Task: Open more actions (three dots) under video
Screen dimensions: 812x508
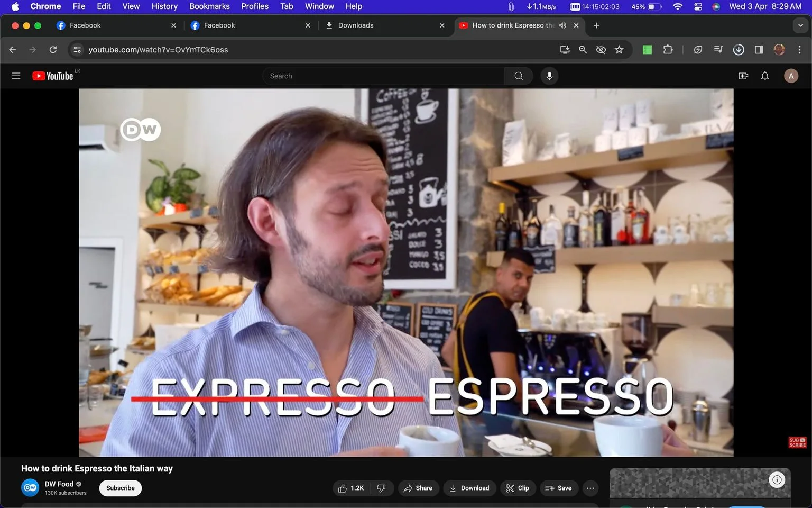Action: pyautogui.click(x=590, y=488)
